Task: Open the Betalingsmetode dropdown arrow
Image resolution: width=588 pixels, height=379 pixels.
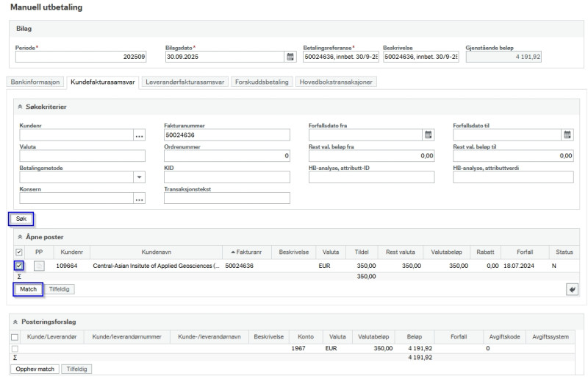Action: (140, 177)
